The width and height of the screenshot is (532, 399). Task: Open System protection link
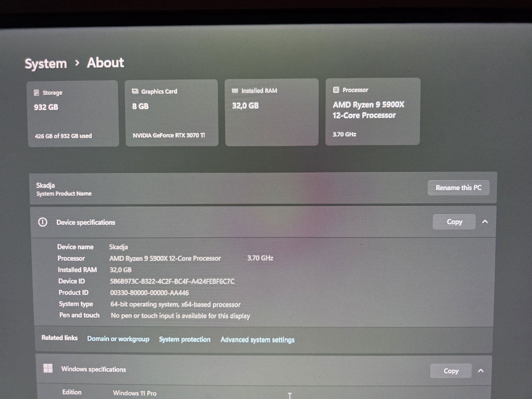pos(185,339)
